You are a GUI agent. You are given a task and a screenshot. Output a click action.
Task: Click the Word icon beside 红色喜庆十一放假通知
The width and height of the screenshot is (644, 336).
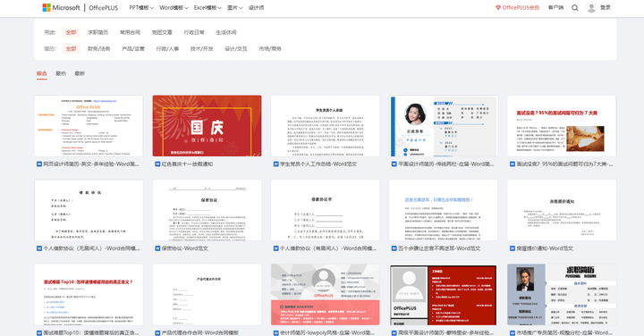pos(157,164)
